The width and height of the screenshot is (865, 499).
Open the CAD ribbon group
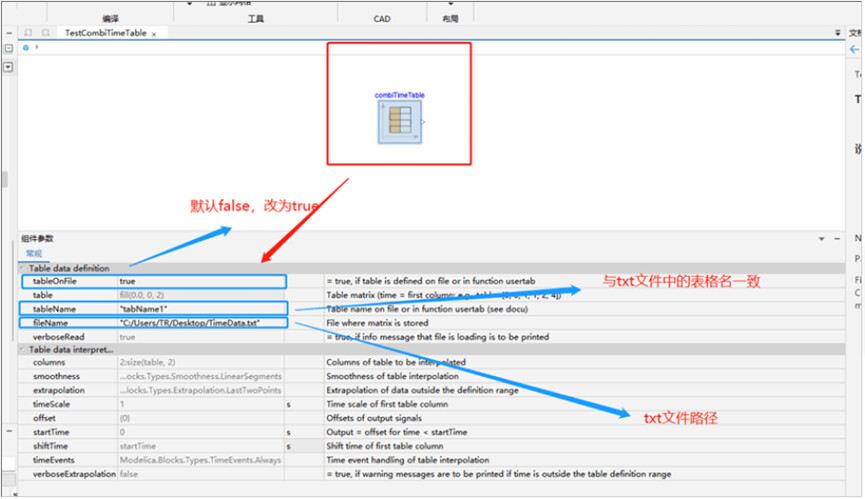click(382, 19)
